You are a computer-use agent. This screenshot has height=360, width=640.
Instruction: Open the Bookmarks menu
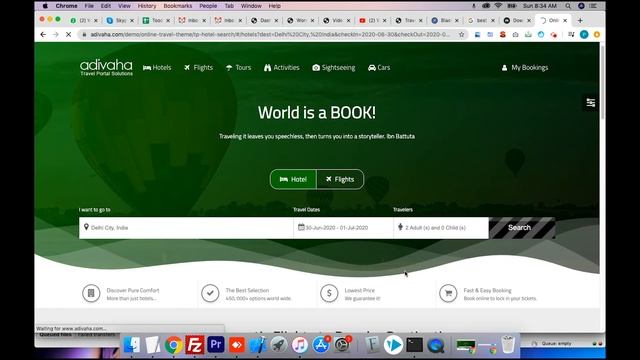178,6
